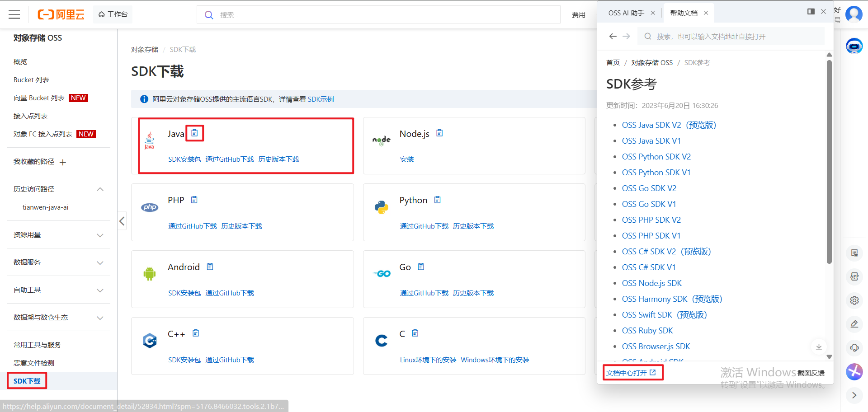
Task: Close the OSS AI 助手 tab
Action: pos(653,13)
